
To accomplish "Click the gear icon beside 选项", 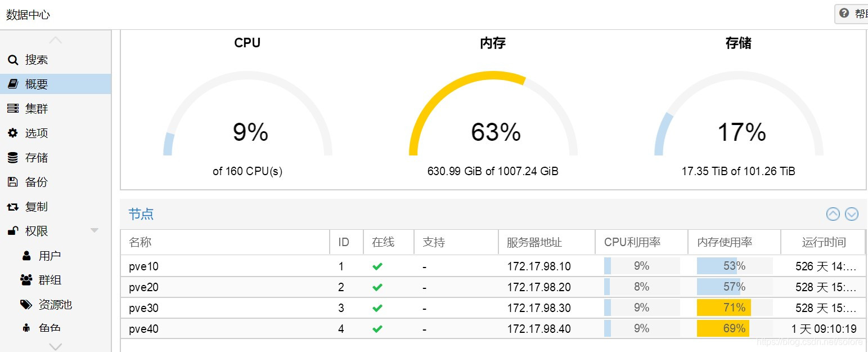I will pos(12,133).
